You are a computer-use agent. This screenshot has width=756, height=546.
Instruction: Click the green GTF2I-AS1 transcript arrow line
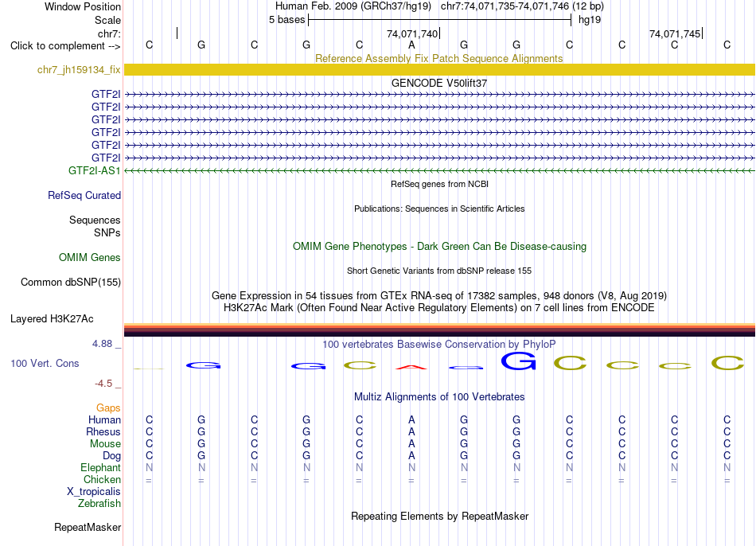(x=439, y=171)
